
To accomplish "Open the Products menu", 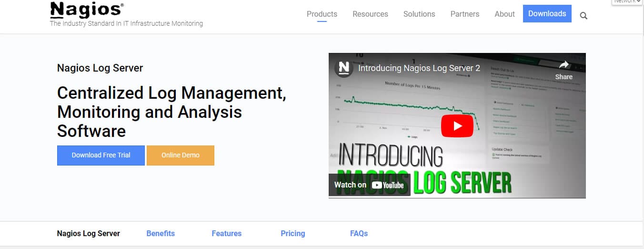I will coord(322,14).
